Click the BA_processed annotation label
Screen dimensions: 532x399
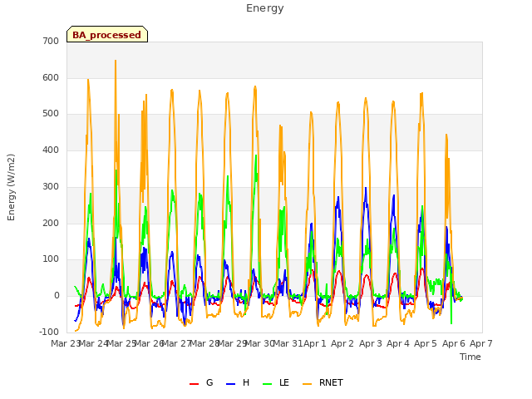[x=107, y=35]
